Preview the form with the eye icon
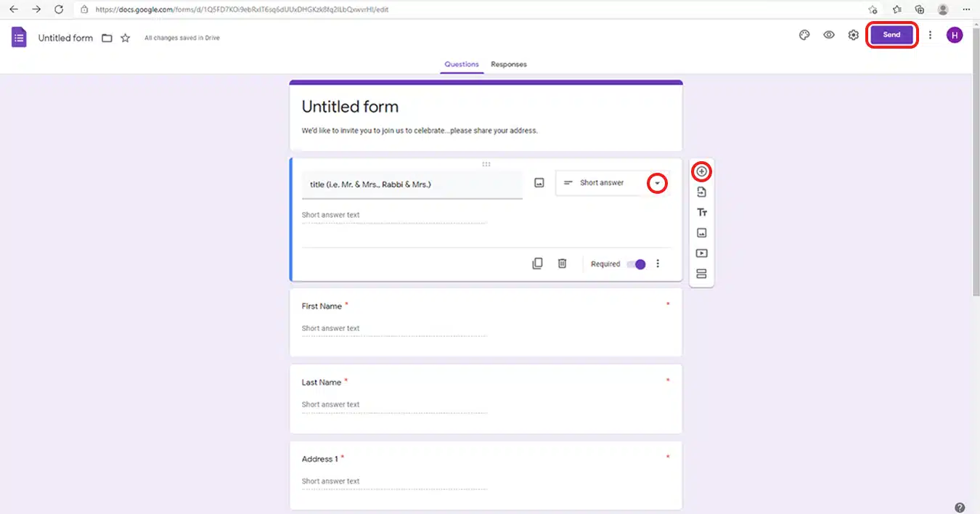 [x=829, y=35]
